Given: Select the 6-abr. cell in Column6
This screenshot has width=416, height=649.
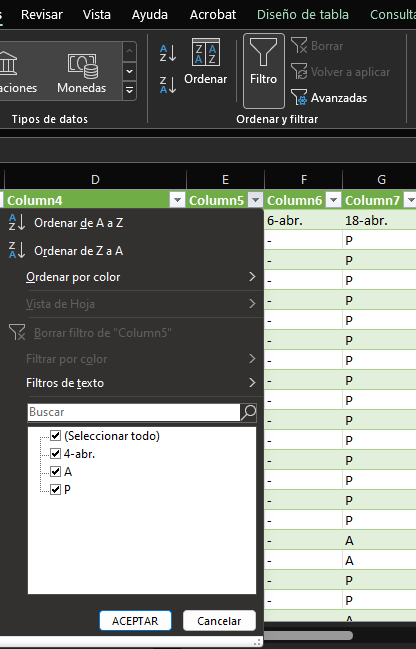Looking at the screenshot, I should [x=303, y=221].
